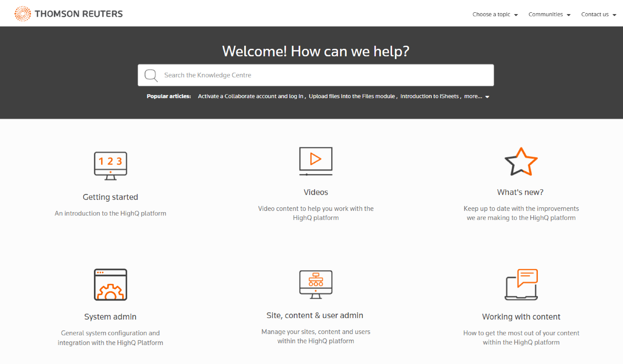Open the System admin gear window icon
Image resolution: width=623 pixels, height=364 pixels.
110,284
